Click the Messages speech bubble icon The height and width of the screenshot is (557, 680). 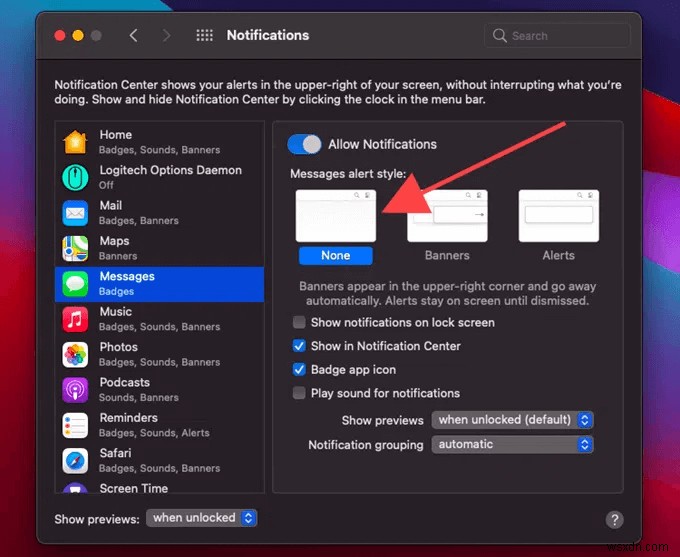click(x=75, y=284)
